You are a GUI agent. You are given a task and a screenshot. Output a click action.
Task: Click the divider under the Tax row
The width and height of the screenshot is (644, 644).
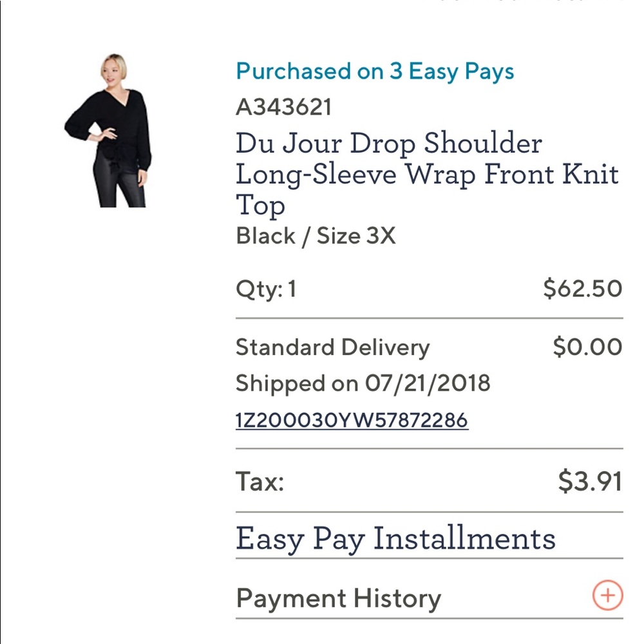(x=430, y=509)
